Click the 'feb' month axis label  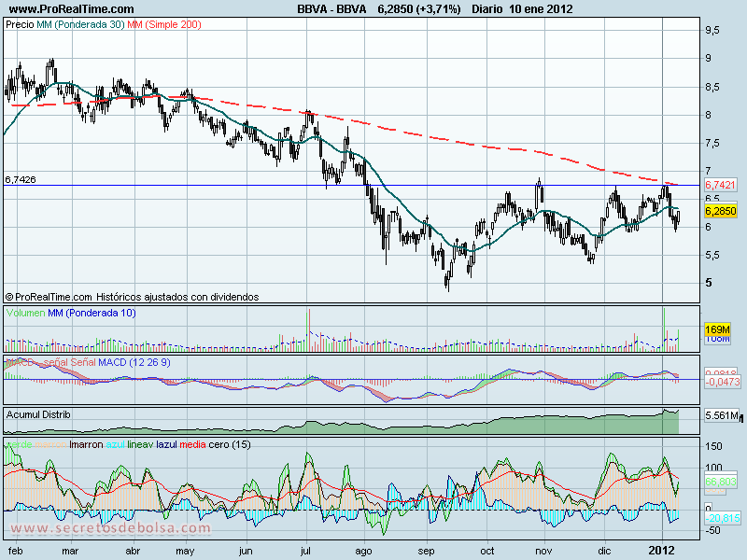click(16, 551)
